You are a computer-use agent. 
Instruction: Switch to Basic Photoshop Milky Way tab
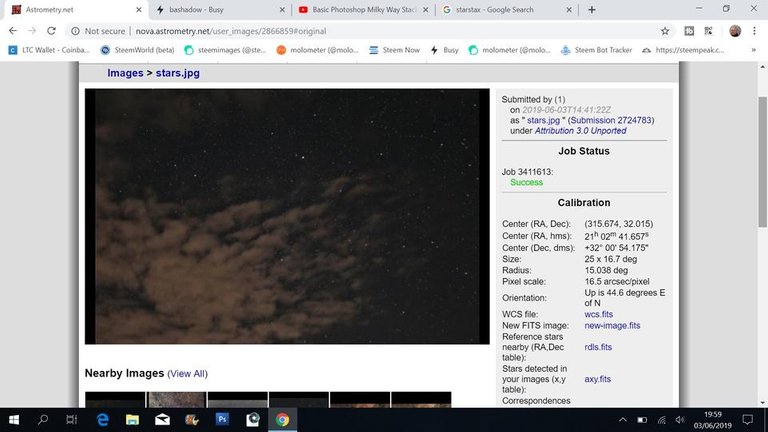[x=363, y=10]
